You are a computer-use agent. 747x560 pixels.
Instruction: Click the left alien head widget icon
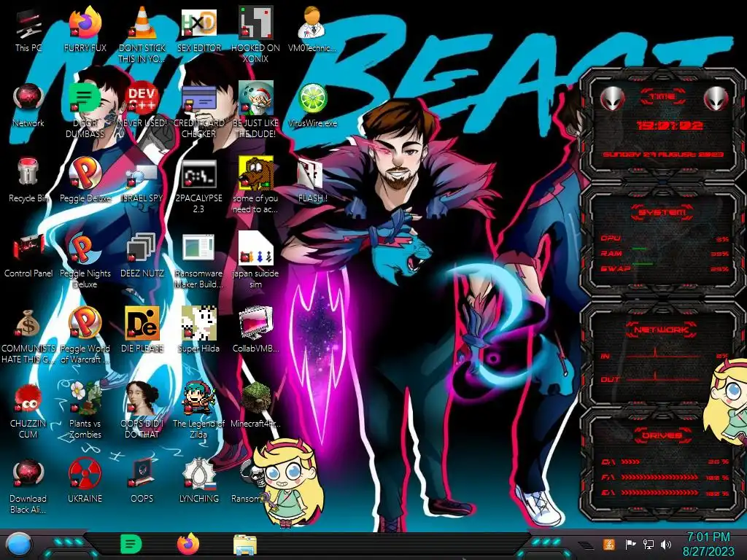tap(612, 99)
